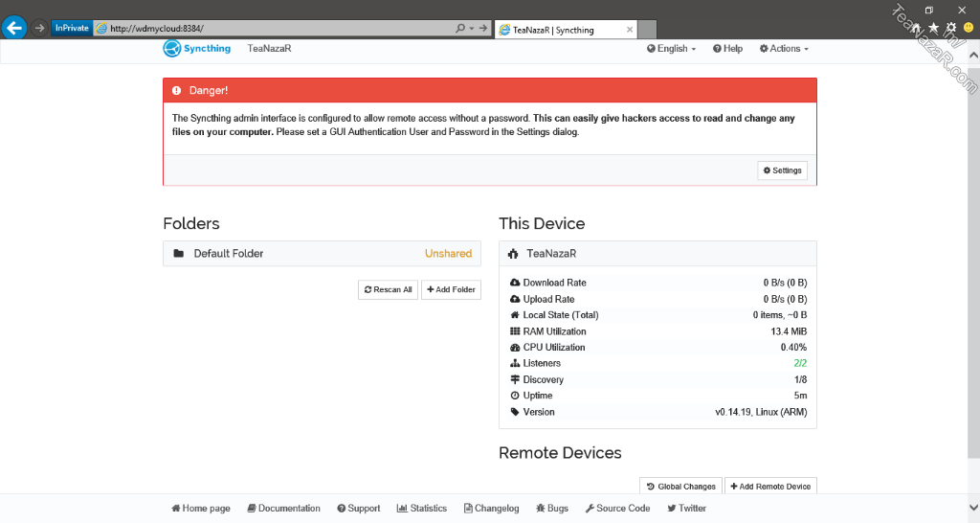Screen dimensions: 980x523
Task: Click the Global Changes button
Action: (x=680, y=486)
